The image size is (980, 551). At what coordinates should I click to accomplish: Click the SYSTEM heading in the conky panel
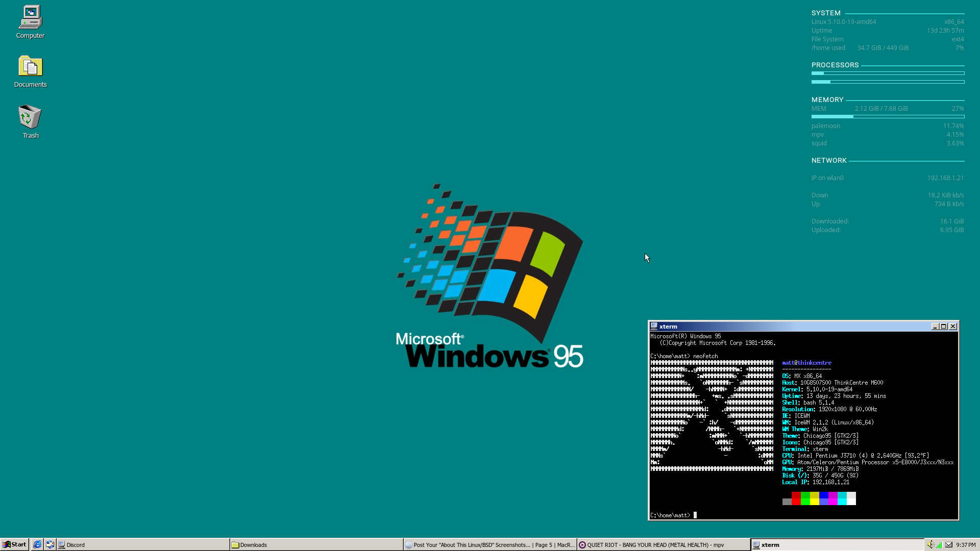(826, 13)
